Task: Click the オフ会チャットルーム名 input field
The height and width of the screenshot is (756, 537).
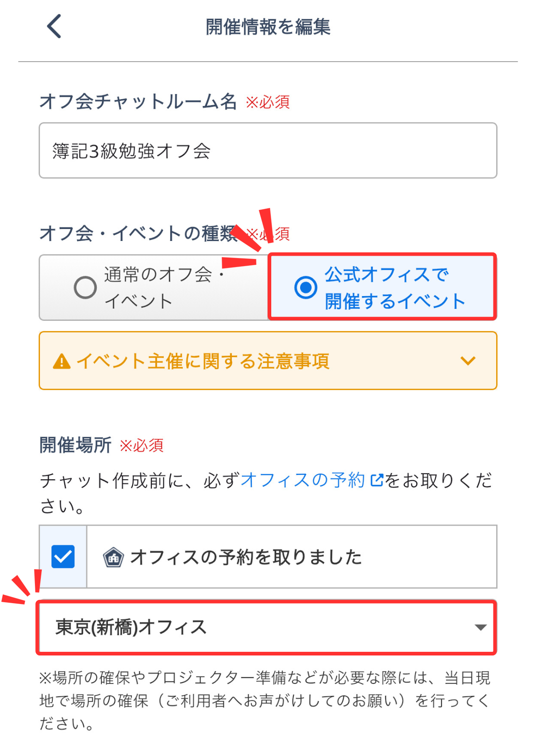Action: pyautogui.click(x=268, y=151)
